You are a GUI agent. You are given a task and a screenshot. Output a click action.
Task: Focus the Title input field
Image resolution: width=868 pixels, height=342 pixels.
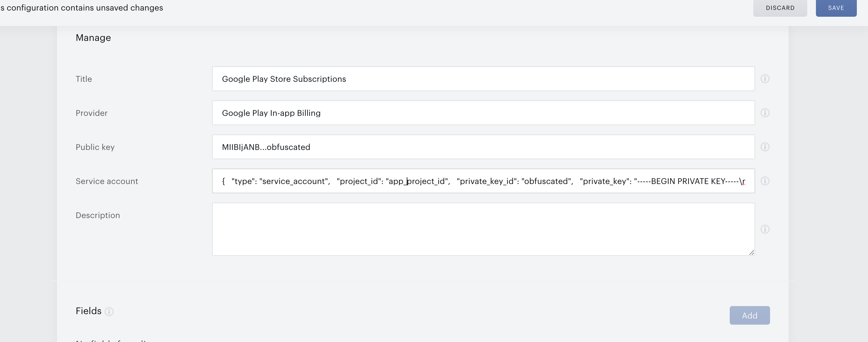click(483, 79)
